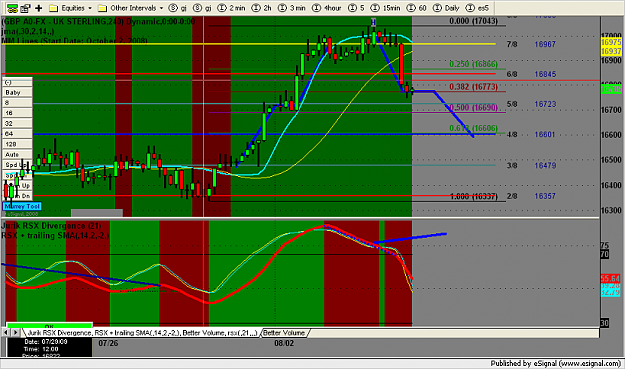Click the yellow 16975 price label
The width and height of the screenshot is (625, 369).
611,42
